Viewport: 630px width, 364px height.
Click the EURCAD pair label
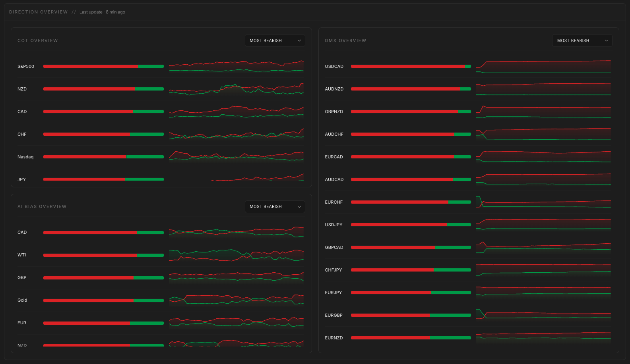[334, 157]
